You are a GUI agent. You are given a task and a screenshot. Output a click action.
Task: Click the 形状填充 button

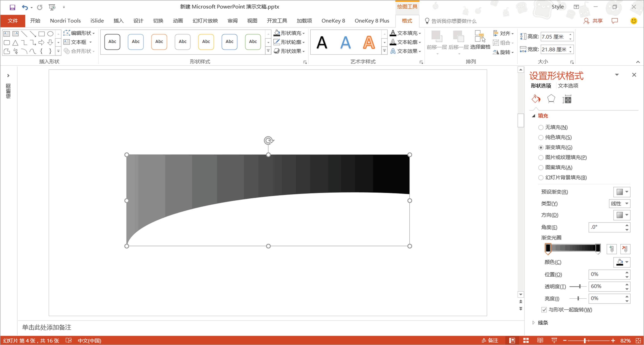click(x=289, y=33)
